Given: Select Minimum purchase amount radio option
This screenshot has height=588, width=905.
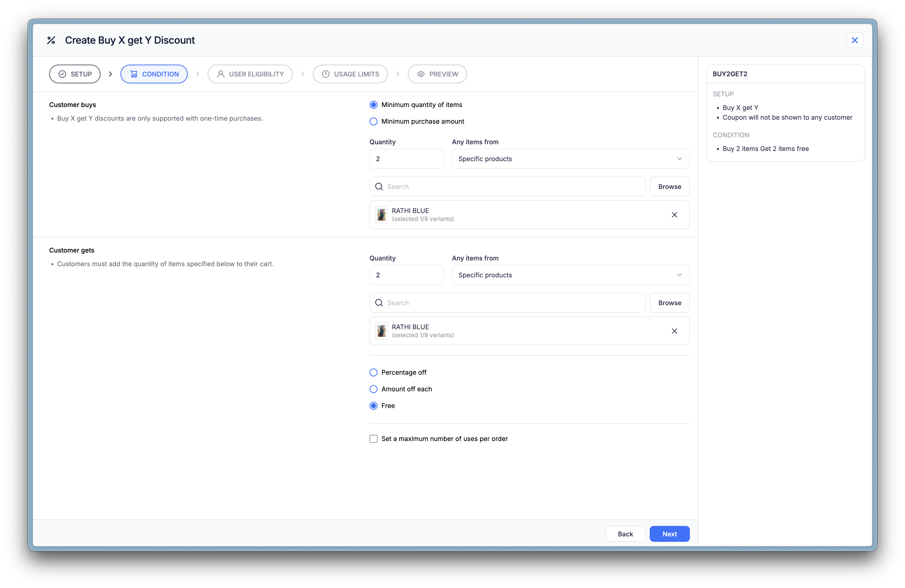Looking at the screenshot, I should coord(374,121).
